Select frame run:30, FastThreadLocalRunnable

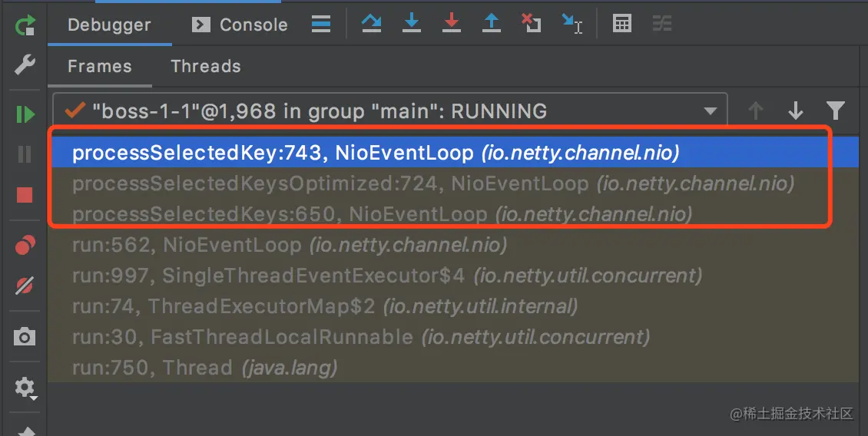453,337
